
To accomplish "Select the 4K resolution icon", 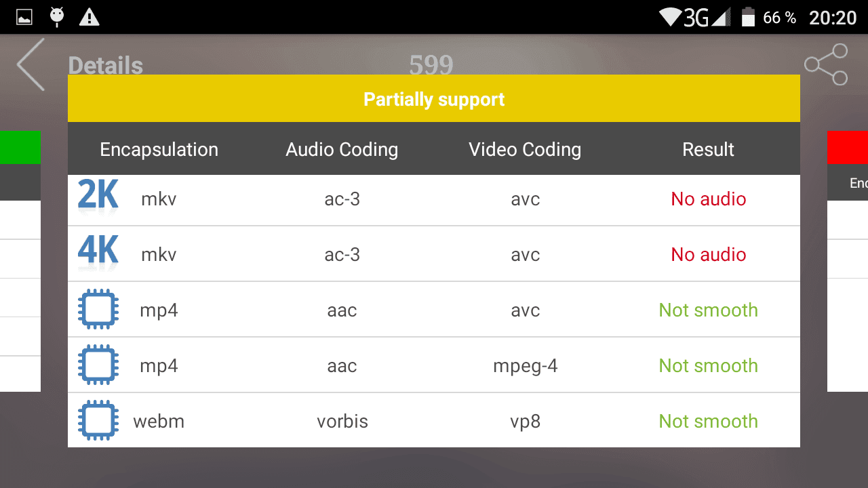I will click(x=98, y=251).
